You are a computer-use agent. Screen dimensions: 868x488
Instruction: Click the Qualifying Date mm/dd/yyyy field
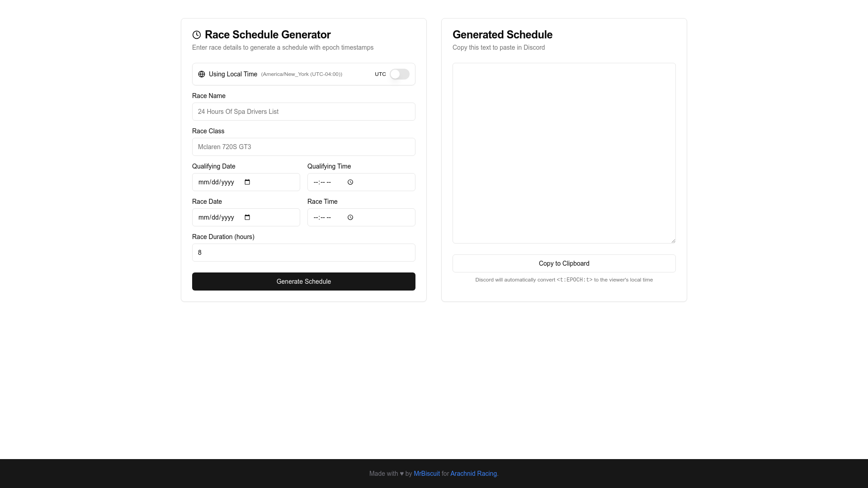click(246, 182)
